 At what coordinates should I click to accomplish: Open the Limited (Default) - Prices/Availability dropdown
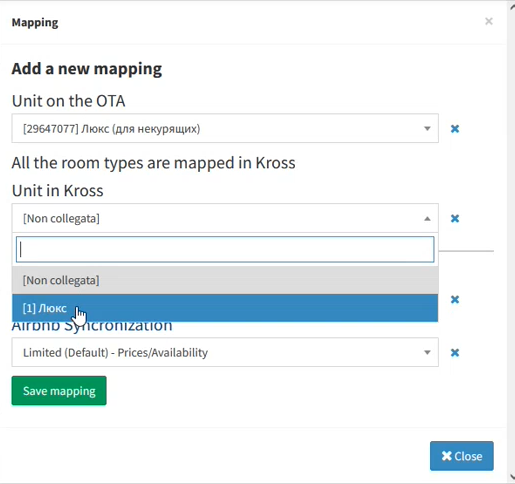[x=225, y=352]
